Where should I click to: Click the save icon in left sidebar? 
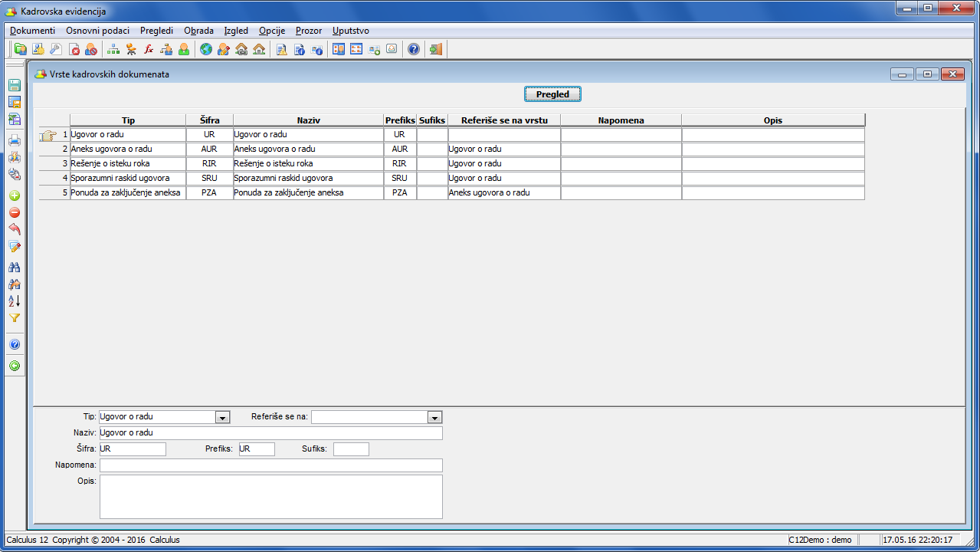[x=14, y=85]
